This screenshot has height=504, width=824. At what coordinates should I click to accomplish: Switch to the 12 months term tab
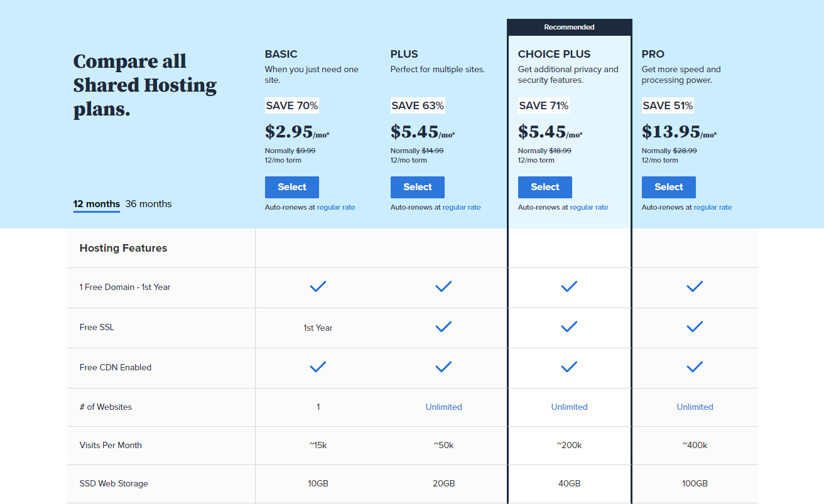point(96,204)
